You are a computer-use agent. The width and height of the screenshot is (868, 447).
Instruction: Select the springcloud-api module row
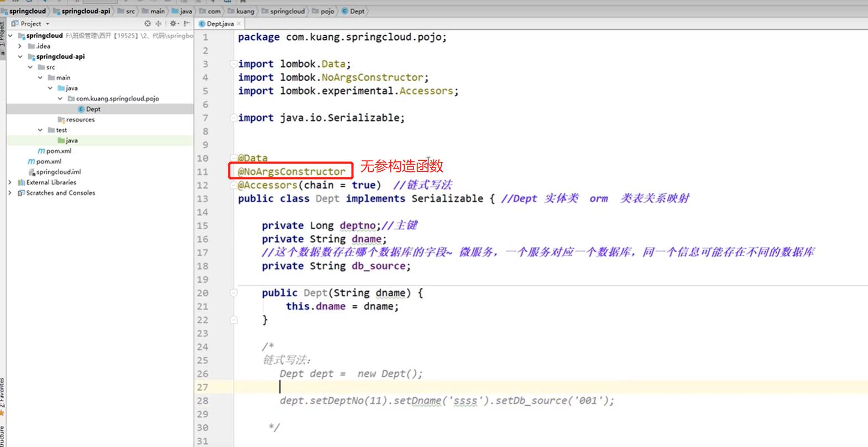pos(100,56)
